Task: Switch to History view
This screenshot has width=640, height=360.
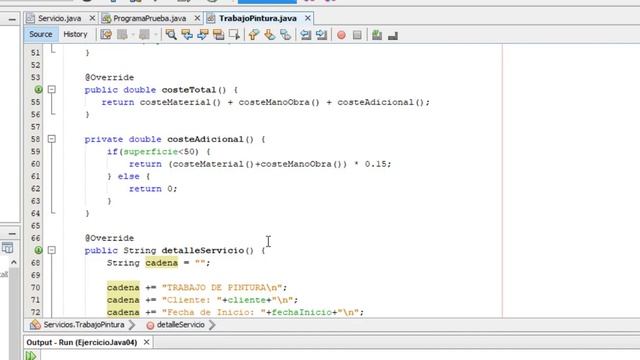Action: point(76,34)
